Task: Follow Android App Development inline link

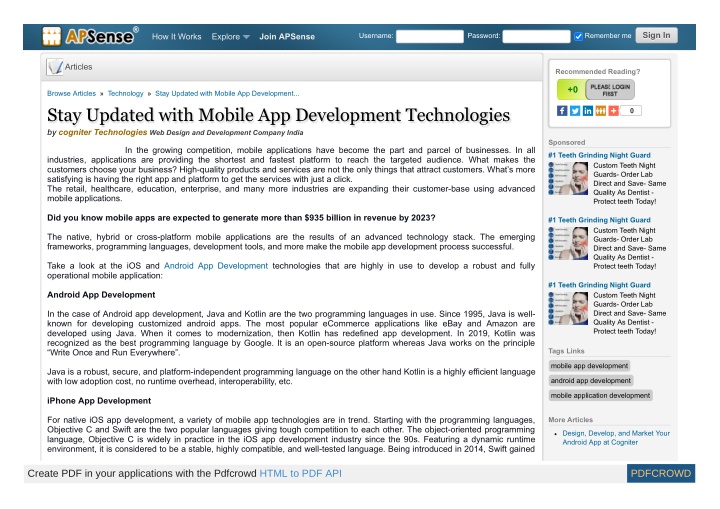Action: [215, 266]
